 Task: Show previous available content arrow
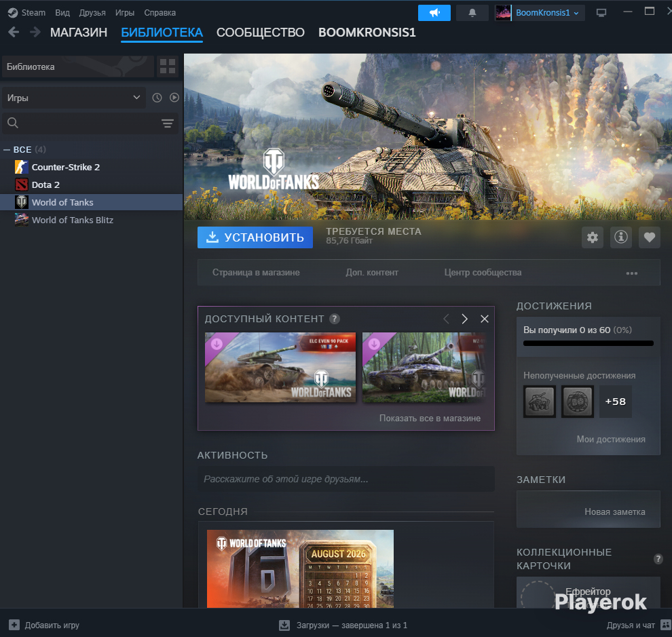[x=446, y=319]
